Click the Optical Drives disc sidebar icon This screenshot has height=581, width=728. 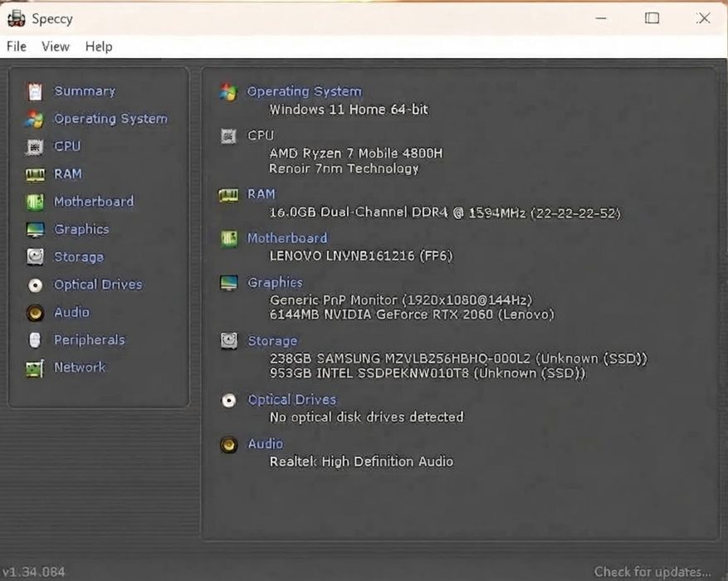pos(35,285)
